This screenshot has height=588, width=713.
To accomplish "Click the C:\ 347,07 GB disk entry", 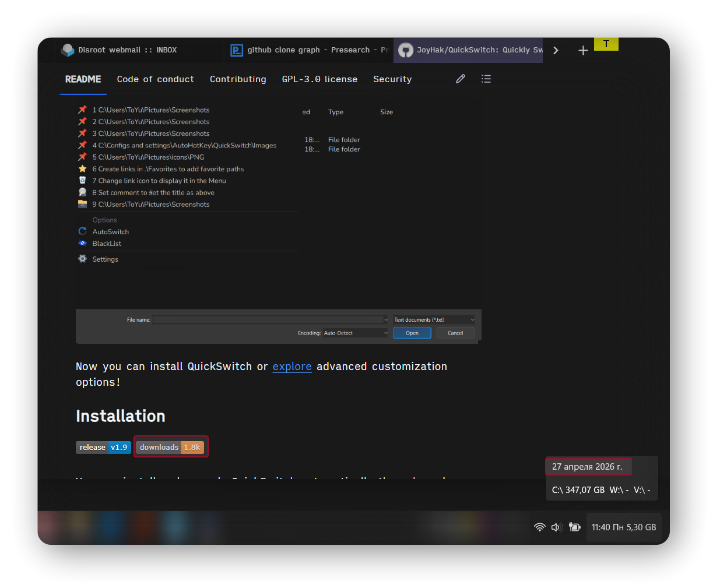I will coord(578,490).
